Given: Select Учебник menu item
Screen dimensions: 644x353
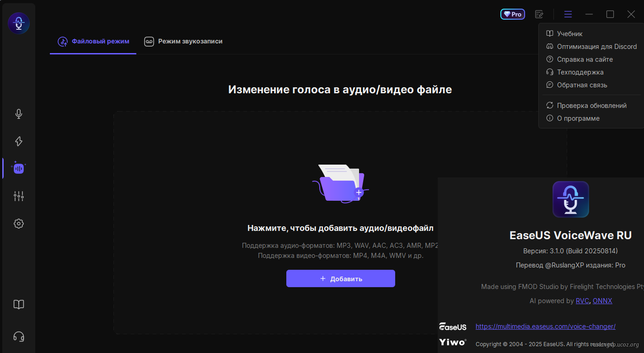Looking at the screenshot, I should (x=591, y=34).
